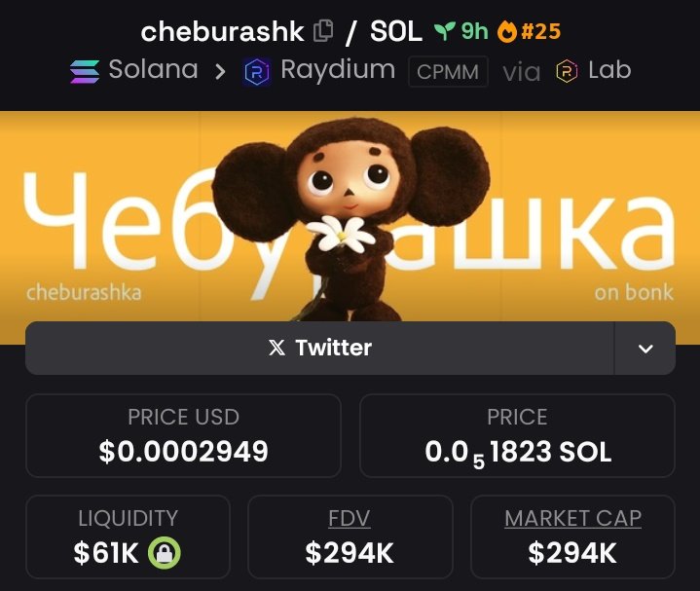Viewport: 700px width, 591px height.
Task: Click the CPMM pool type badge
Action: click(448, 71)
